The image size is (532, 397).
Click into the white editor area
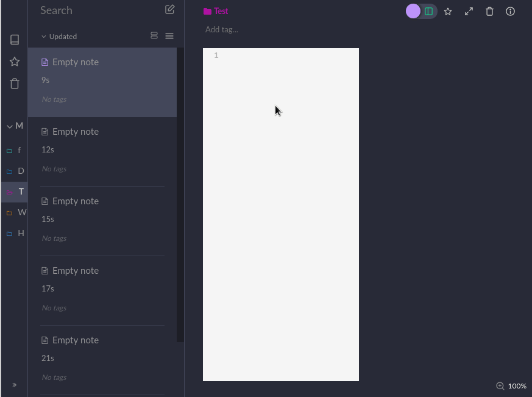(x=281, y=215)
